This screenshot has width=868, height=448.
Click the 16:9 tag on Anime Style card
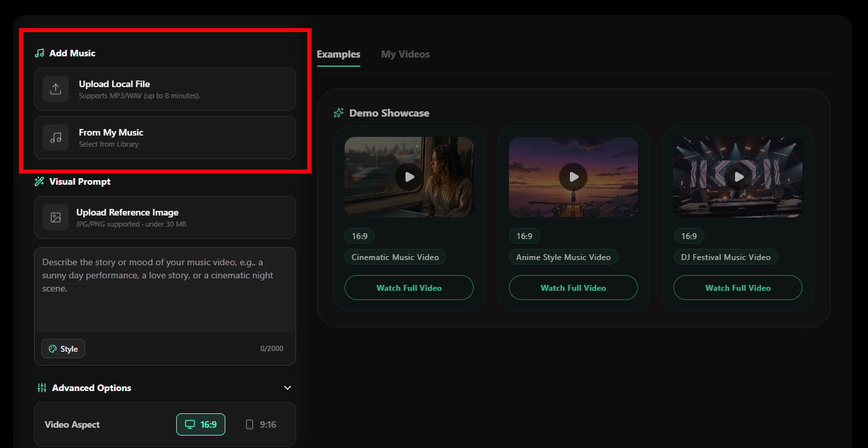click(524, 236)
